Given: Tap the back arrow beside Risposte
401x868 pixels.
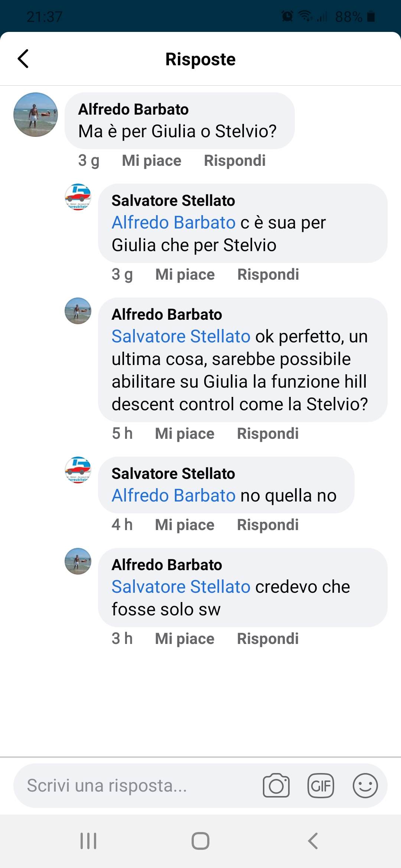Looking at the screenshot, I should (x=23, y=59).
